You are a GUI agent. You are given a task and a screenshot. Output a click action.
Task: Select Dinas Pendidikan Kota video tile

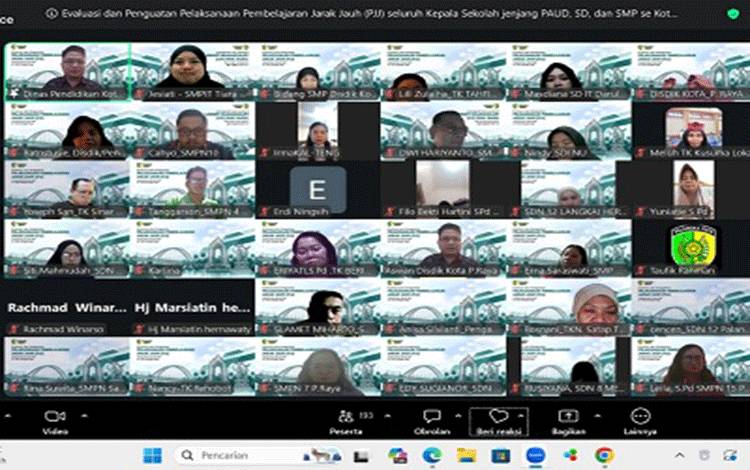[x=67, y=72]
